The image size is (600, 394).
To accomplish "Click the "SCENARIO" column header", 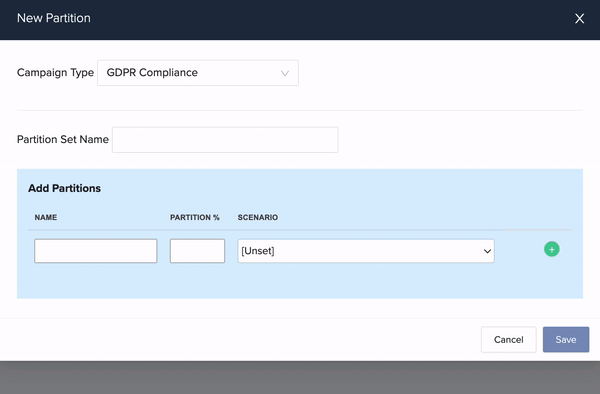I will coord(258,217).
